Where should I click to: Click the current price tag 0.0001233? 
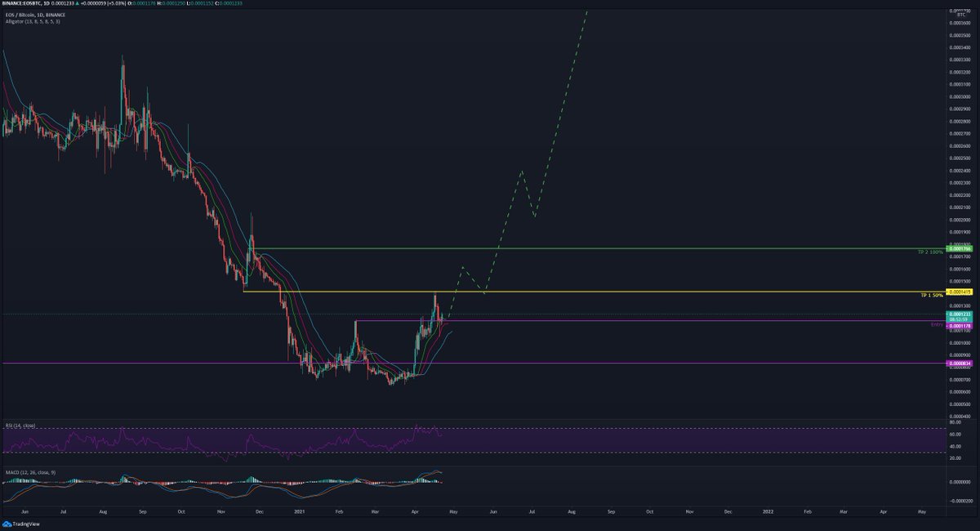(x=960, y=315)
